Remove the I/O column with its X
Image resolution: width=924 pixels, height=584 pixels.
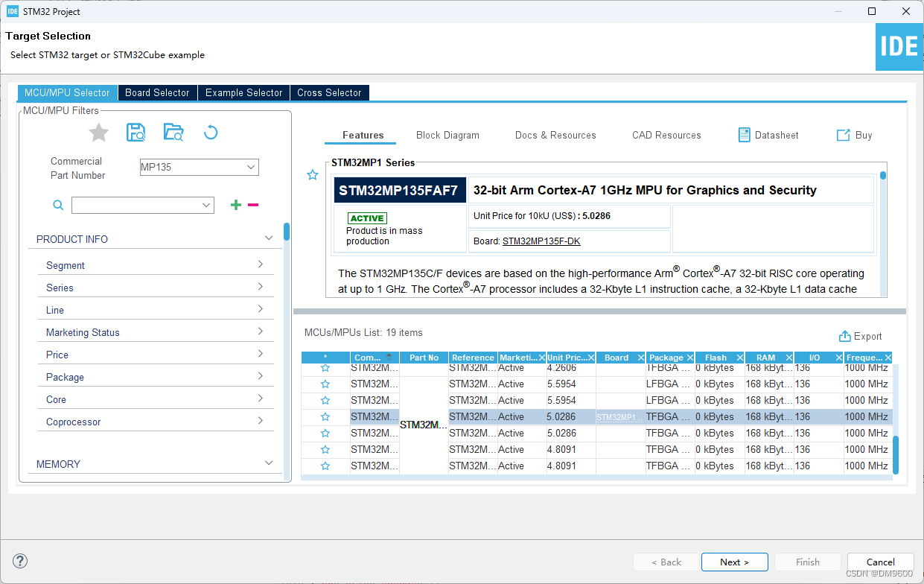tap(838, 358)
